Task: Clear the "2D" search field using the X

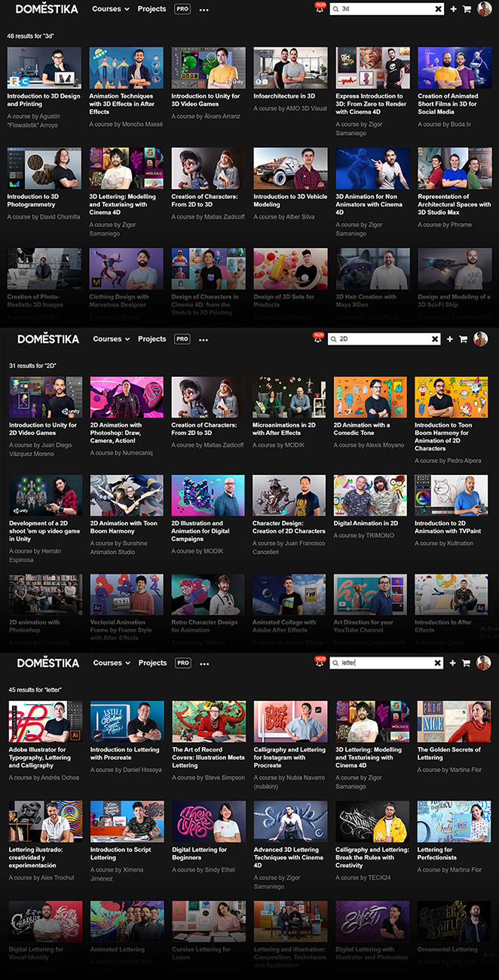Action: [x=435, y=339]
